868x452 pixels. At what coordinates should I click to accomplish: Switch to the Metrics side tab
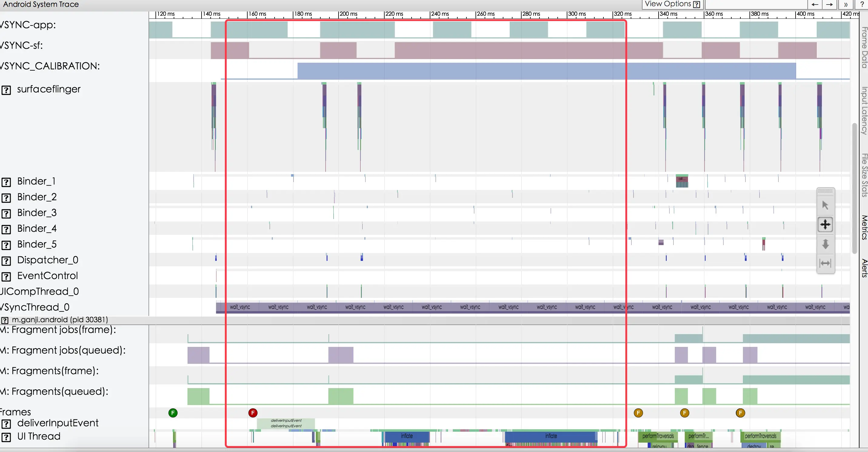(x=864, y=227)
